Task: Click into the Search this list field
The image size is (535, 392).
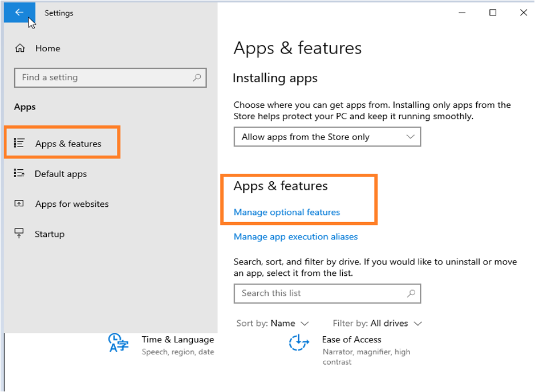Action: 319,293
